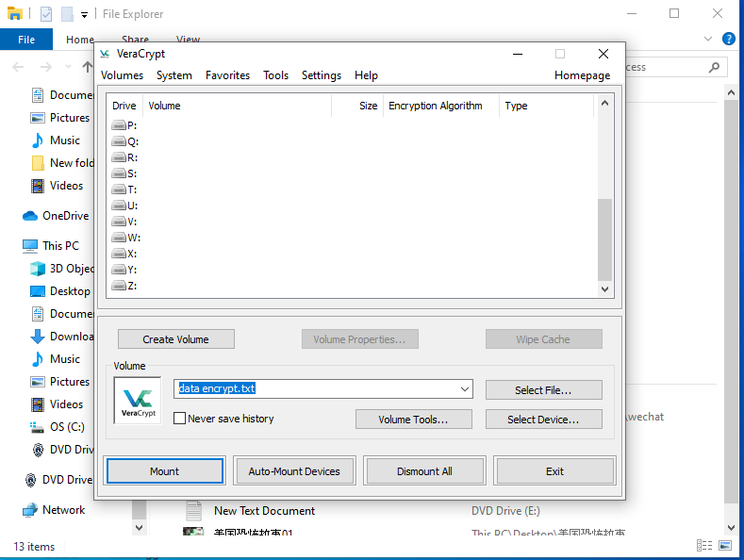
Task: Click File Explorer search magnifier icon
Action: click(x=714, y=67)
